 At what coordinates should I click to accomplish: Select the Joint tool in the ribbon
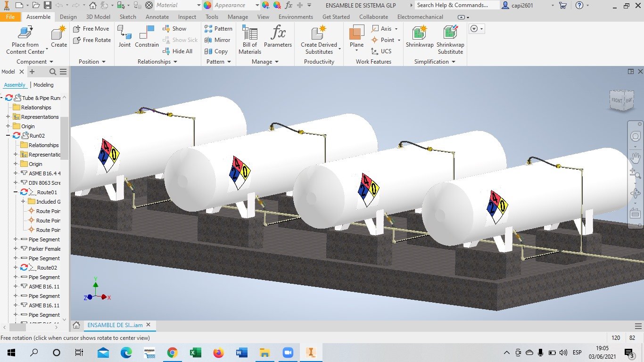coord(124,37)
